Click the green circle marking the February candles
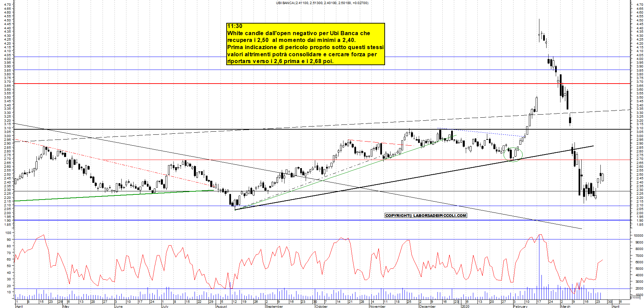Viewport: 644px width, 308px height. click(x=513, y=155)
